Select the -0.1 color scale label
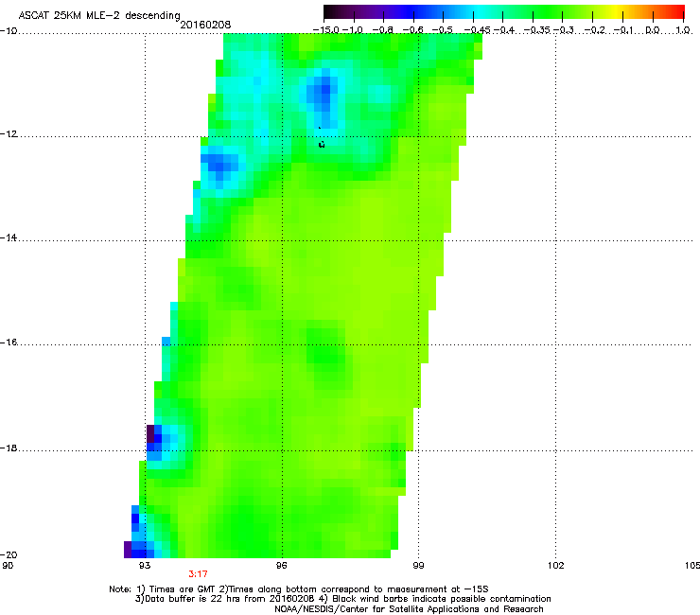The width and height of the screenshot is (700, 615). pyautogui.click(x=623, y=30)
